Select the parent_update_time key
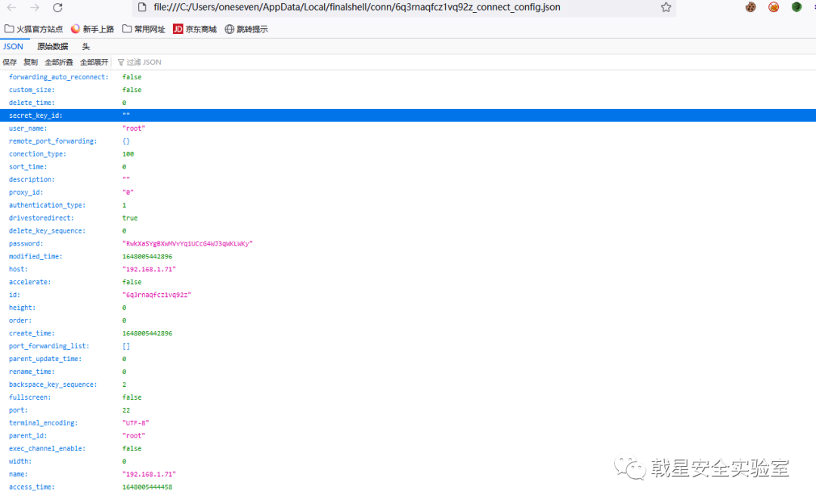This screenshot has height=504, width=816. point(45,359)
